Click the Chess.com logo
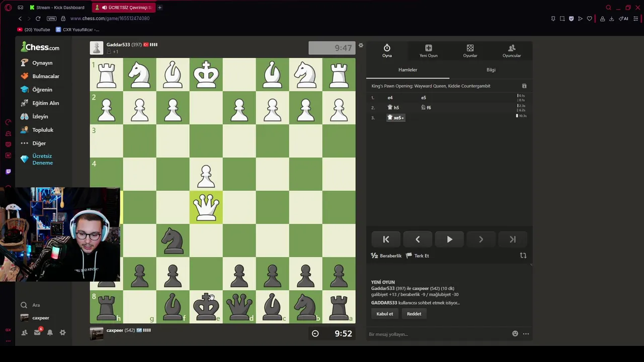 (40, 47)
